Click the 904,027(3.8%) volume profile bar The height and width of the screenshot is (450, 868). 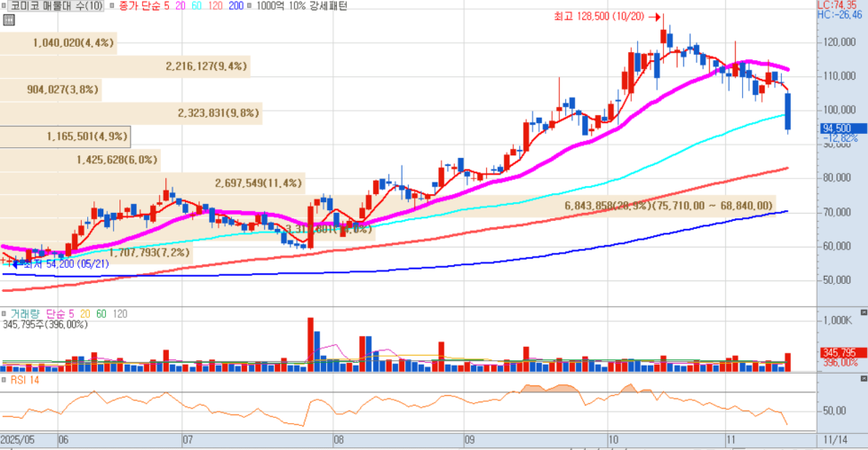[x=50, y=89]
